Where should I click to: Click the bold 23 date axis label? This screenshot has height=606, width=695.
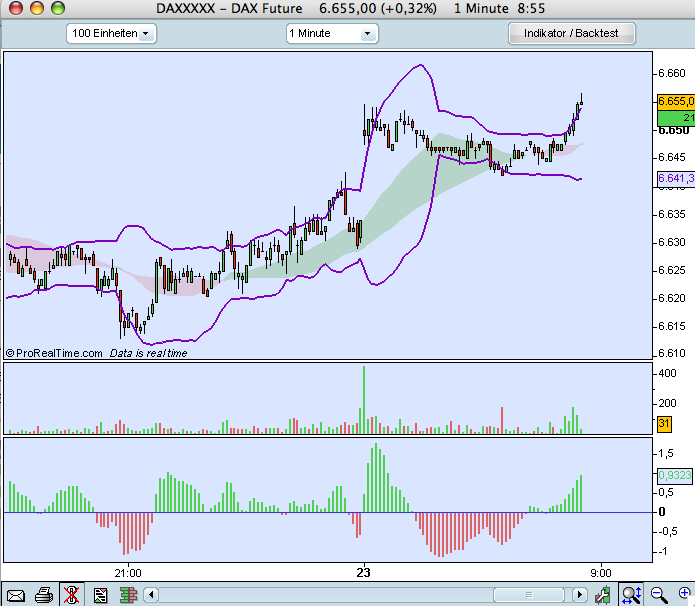363,573
